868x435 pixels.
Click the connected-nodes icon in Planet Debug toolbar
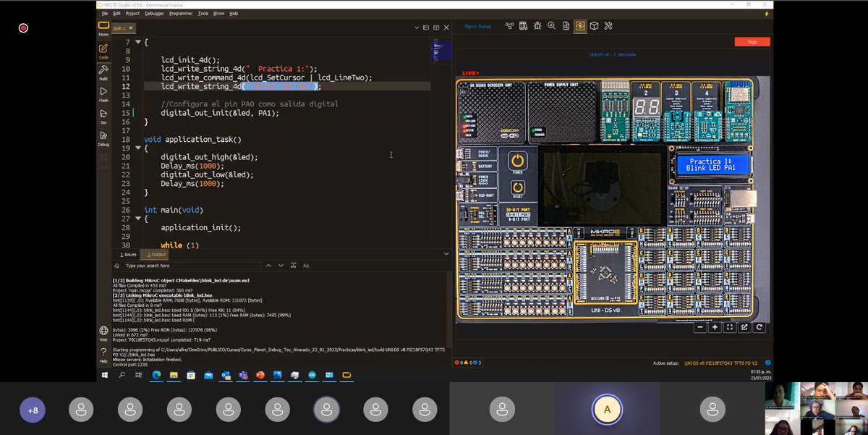[509, 26]
